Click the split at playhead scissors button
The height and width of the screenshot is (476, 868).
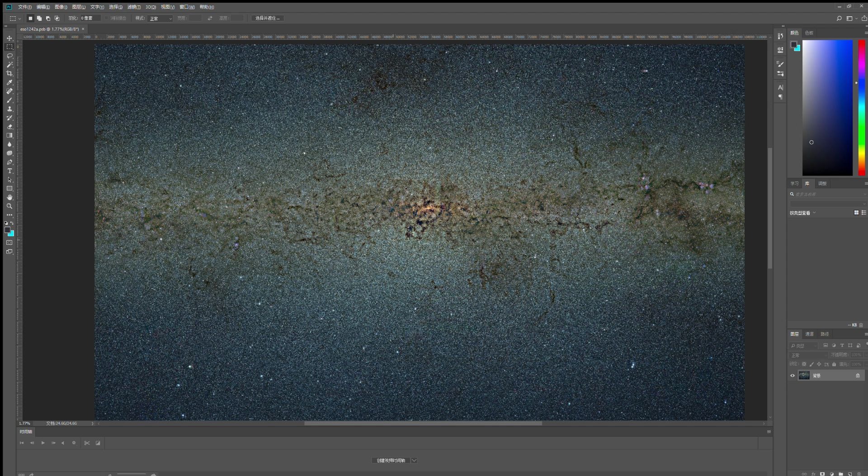click(87, 443)
